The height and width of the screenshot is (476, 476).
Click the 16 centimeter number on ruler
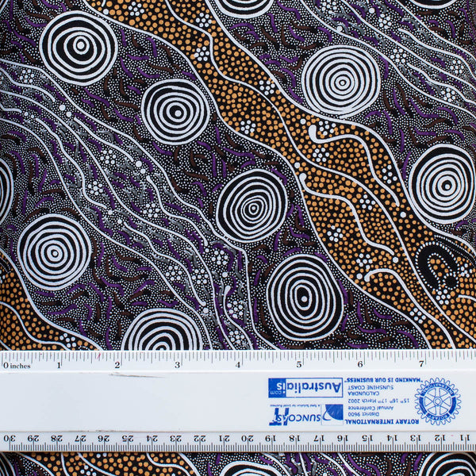click(343, 438)
